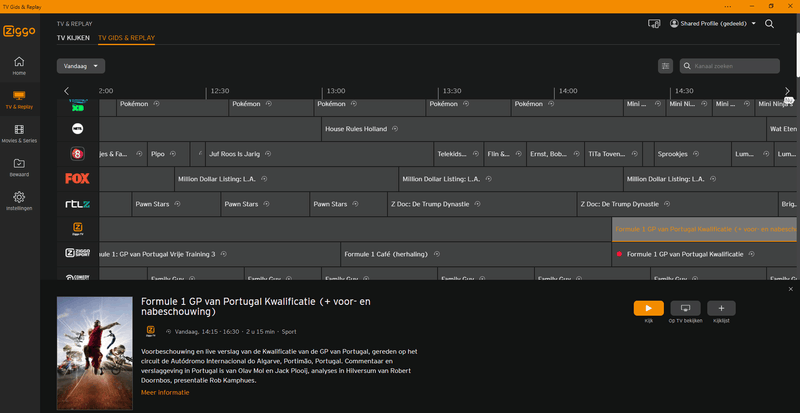The width and height of the screenshot is (800, 413).
Task: Select the FOX channel logo
Action: coord(78,179)
